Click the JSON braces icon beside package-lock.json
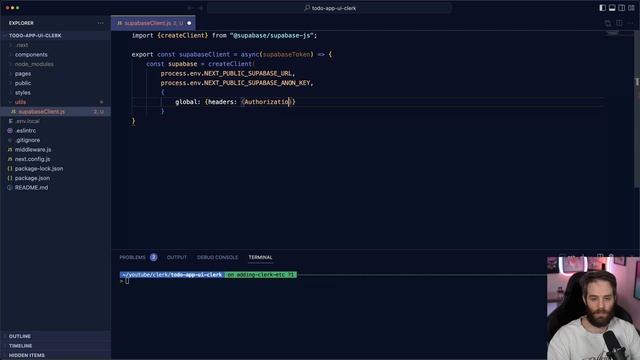 coord(10,169)
